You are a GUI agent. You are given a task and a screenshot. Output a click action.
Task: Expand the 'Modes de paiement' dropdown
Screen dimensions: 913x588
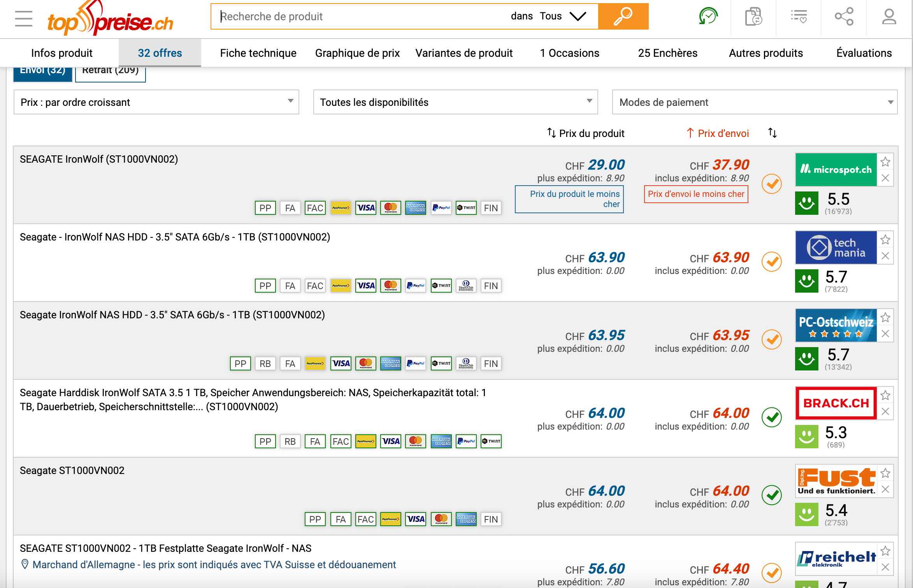[x=754, y=102]
